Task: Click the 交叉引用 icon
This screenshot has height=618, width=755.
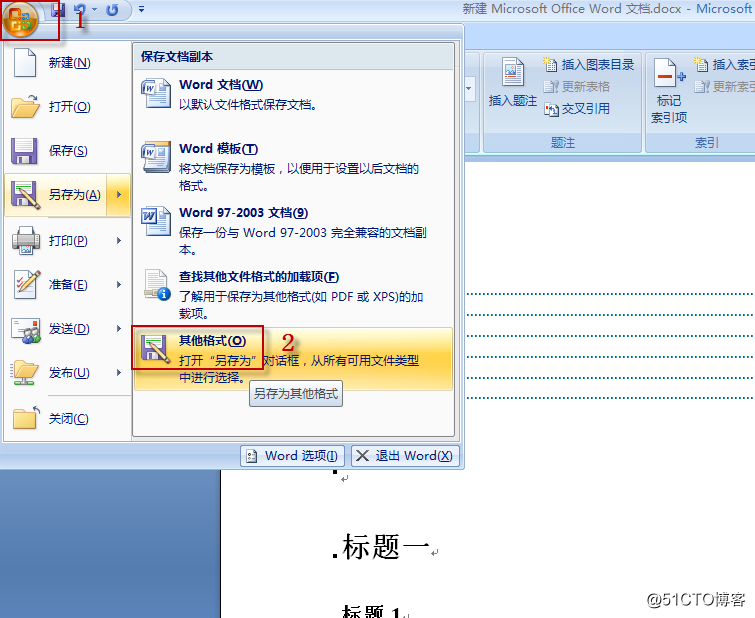Action: pos(551,109)
